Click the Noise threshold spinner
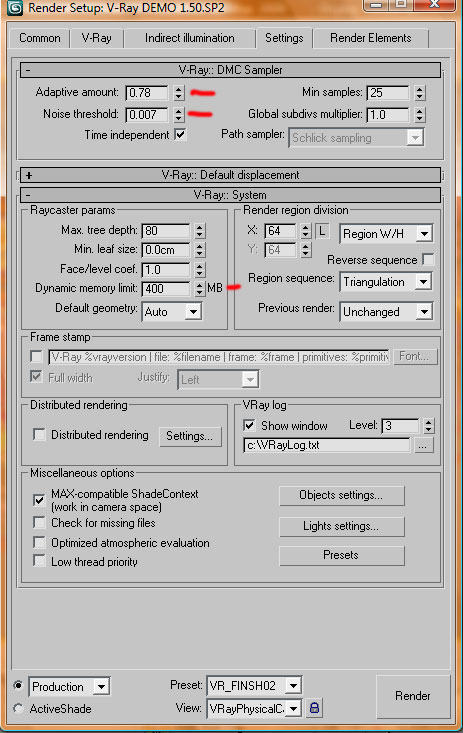The width and height of the screenshot is (463, 733). click(x=179, y=115)
